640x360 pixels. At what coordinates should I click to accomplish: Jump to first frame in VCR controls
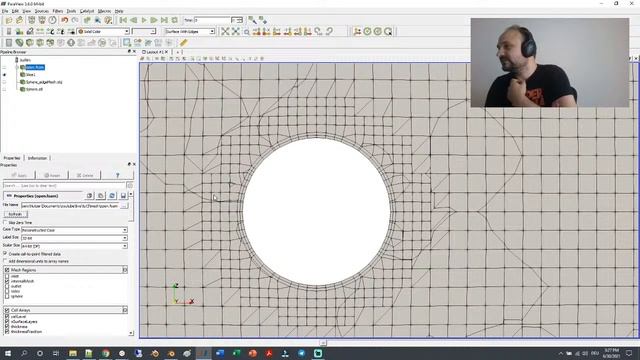click(x=123, y=20)
